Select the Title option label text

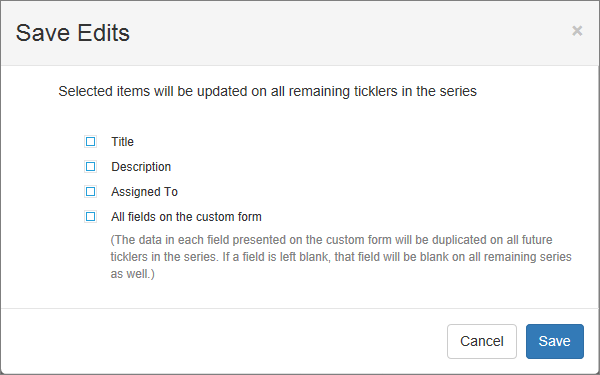[x=122, y=142]
